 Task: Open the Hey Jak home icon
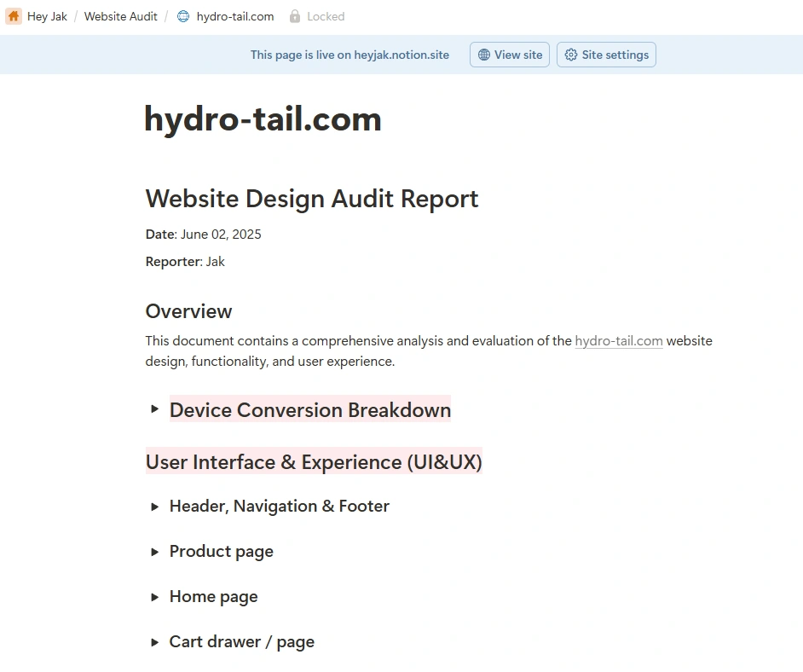click(14, 16)
